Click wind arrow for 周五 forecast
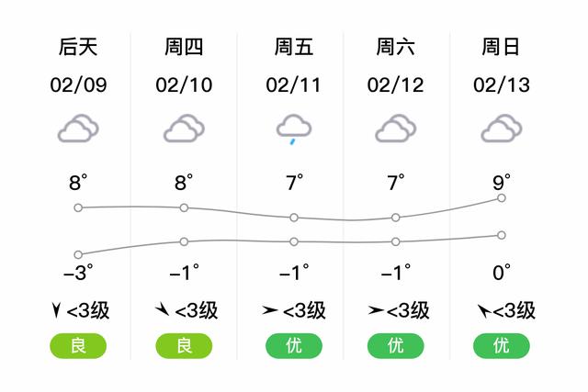The width and height of the screenshot is (588, 392). (270, 310)
